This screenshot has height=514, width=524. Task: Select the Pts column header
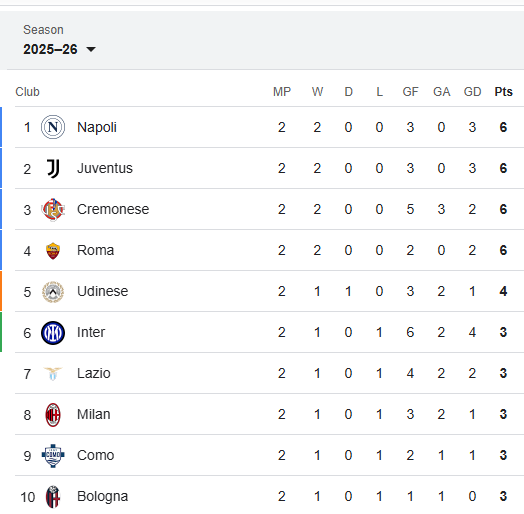pos(503,92)
